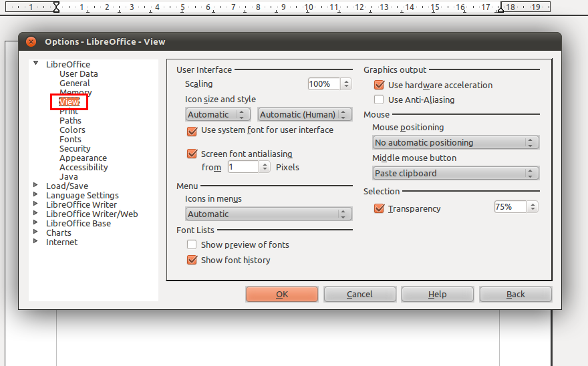Click the Transparency 75% value field

[x=510, y=206]
